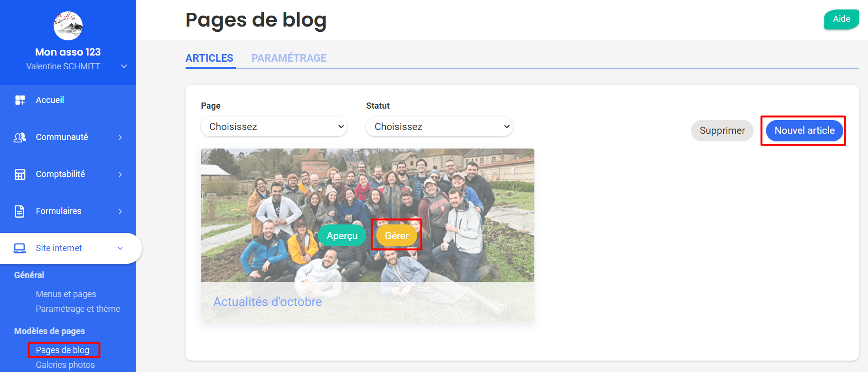Click the Gérer manage button
Viewport: 868px width, 372px height.
pyautogui.click(x=397, y=236)
